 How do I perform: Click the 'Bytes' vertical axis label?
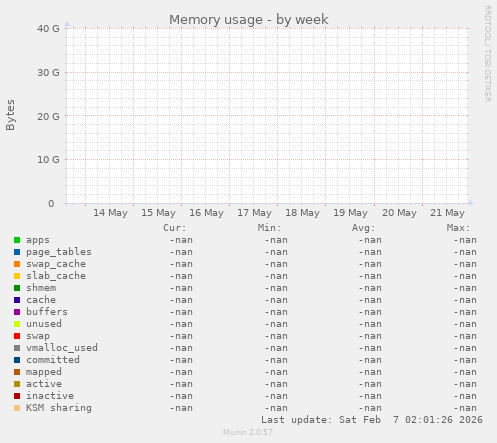(10, 115)
